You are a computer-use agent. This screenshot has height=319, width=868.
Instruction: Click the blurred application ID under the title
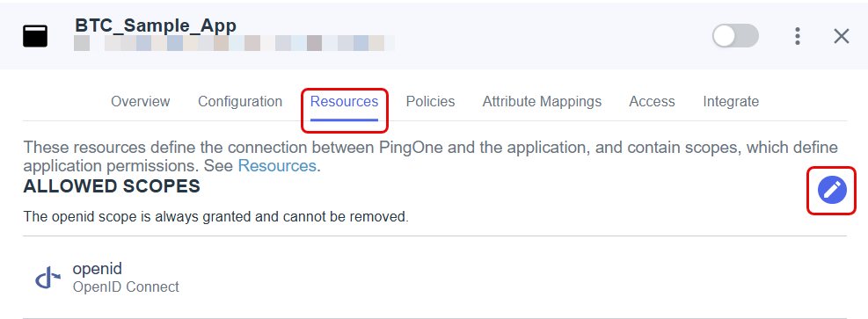pos(234,43)
